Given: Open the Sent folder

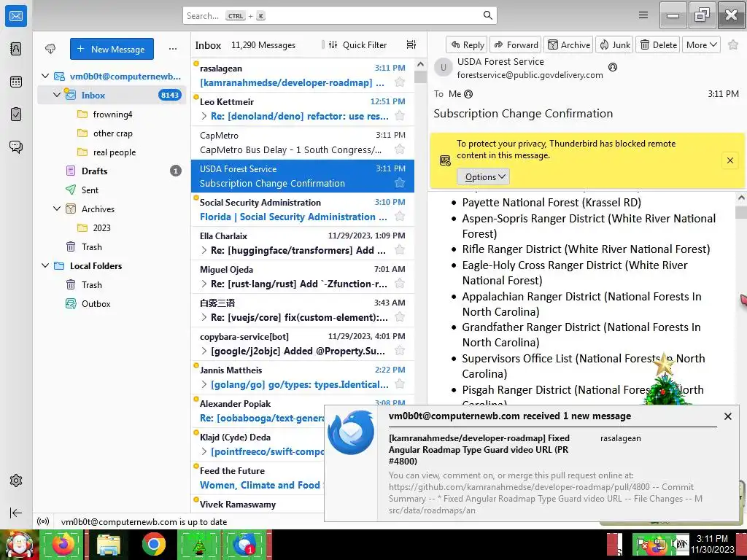Looking at the screenshot, I should click(112, 190).
